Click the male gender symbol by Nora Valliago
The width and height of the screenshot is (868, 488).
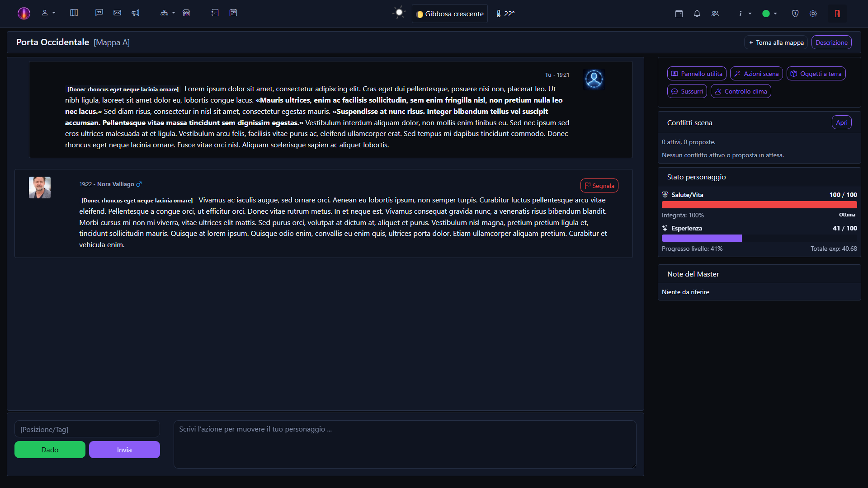tap(139, 184)
